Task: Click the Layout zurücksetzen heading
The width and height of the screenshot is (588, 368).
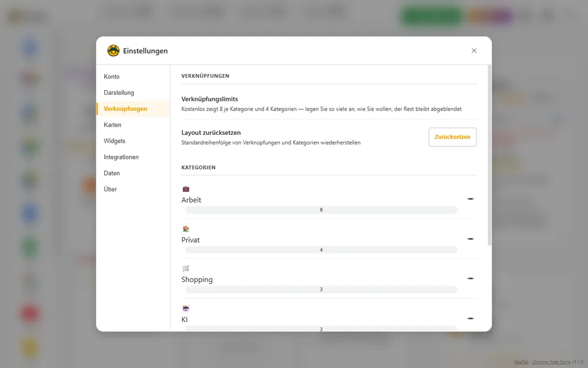Action: point(211,132)
